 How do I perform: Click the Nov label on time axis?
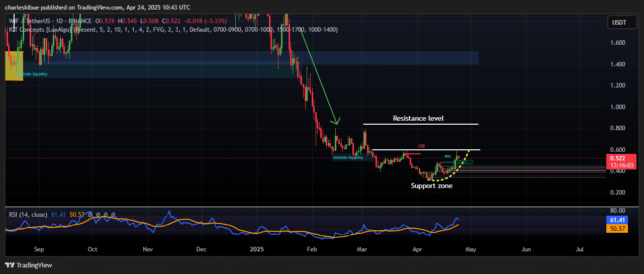pos(147,249)
